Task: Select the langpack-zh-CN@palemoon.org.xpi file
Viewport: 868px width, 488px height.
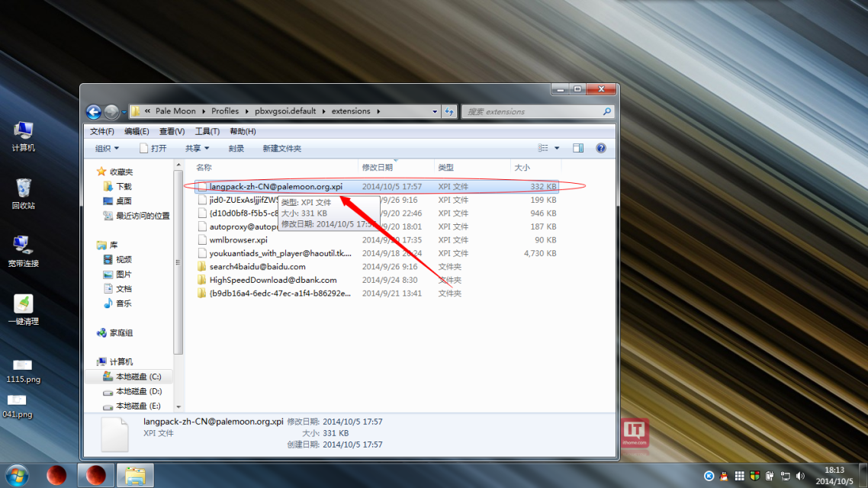Action: tap(377, 187)
